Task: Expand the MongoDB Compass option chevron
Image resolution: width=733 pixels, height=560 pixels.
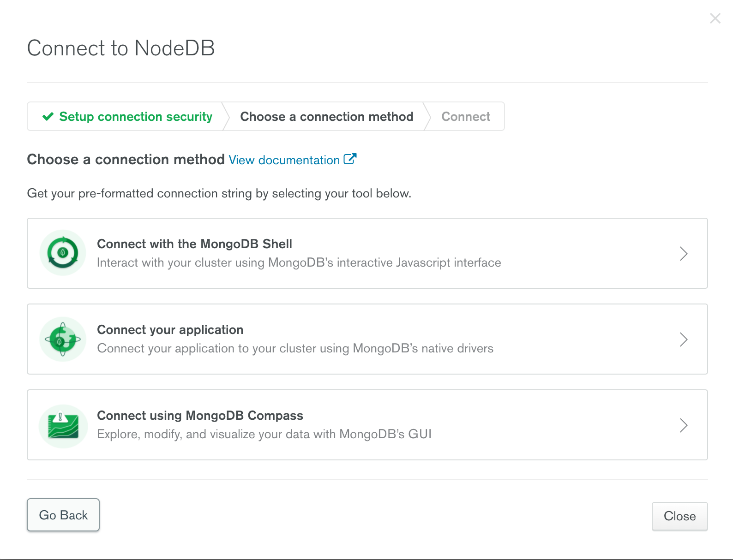Action: (684, 425)
